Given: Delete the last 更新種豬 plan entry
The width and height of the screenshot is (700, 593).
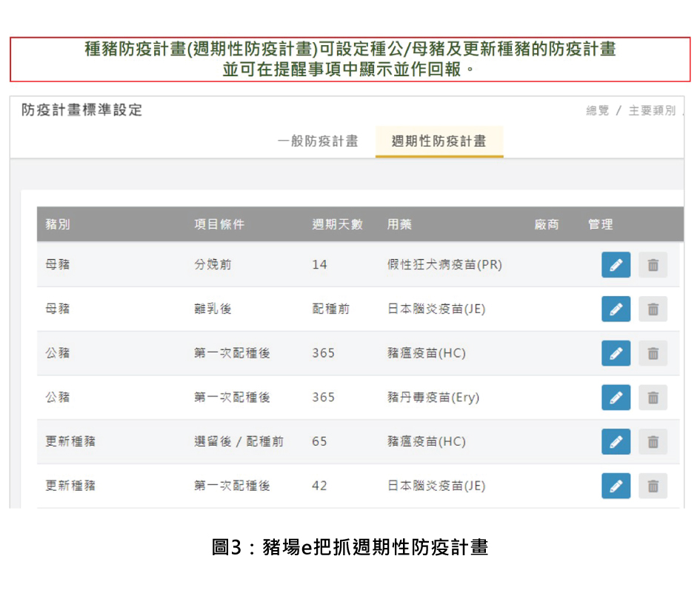Looking at the screenshot, I should click(x=653, y=486).
